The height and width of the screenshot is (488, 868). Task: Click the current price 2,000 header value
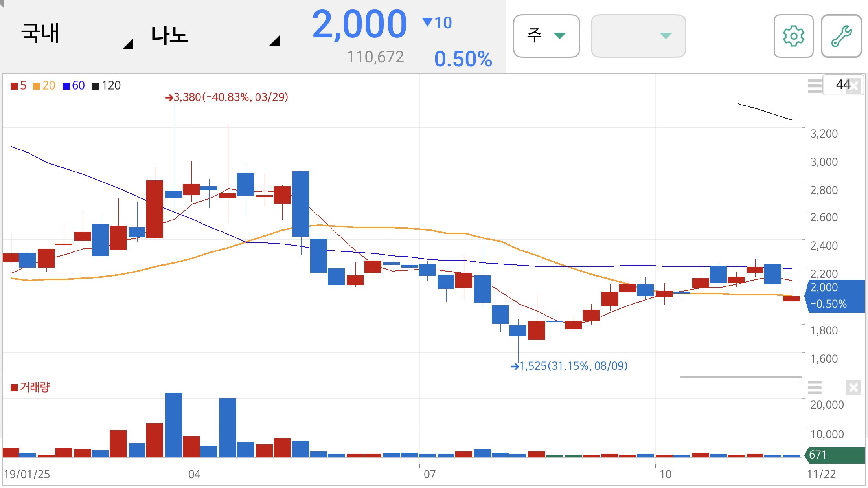(x=359, y=24)
